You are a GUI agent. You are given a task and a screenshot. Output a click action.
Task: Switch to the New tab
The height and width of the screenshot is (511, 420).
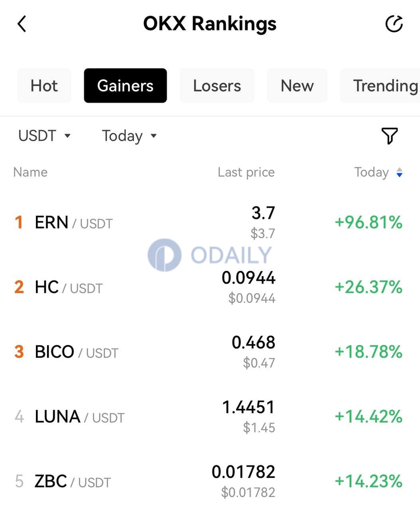click(x=297, y=85)
